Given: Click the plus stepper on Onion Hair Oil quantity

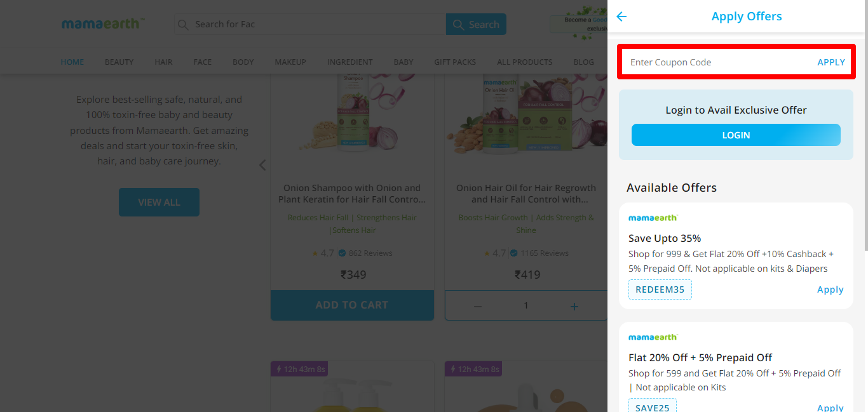Looking at the screenshot, I should click(x=574, y=305).
